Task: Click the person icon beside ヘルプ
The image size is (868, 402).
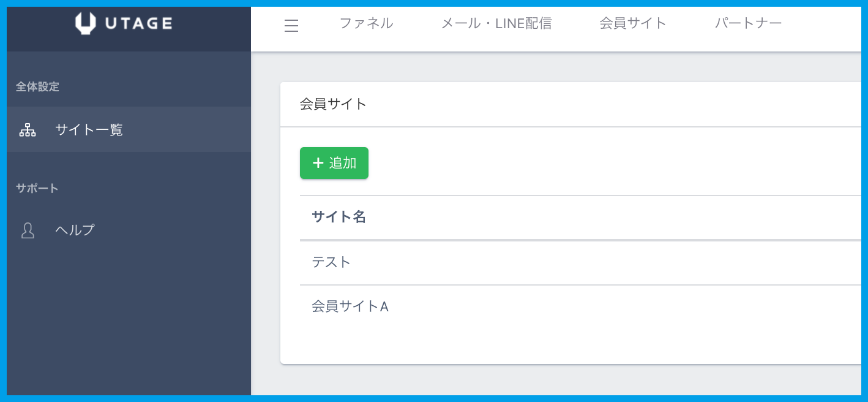Action: [x=28, y=230]
